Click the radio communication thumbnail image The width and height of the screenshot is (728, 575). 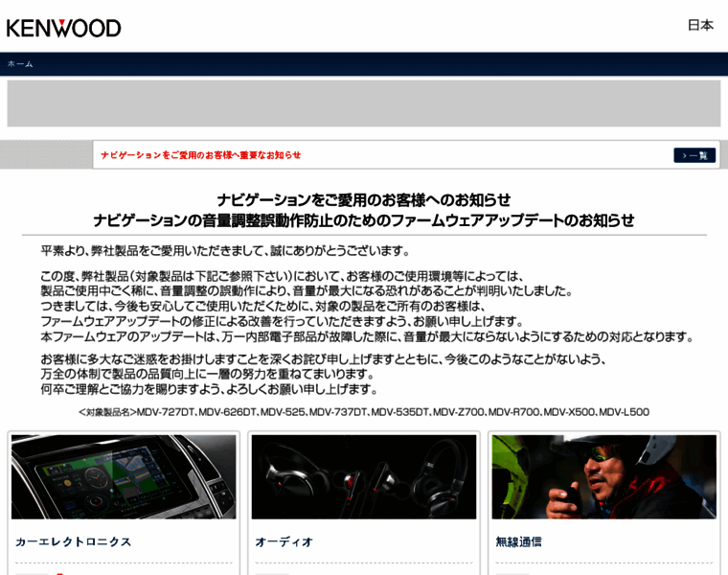point(604,476)
